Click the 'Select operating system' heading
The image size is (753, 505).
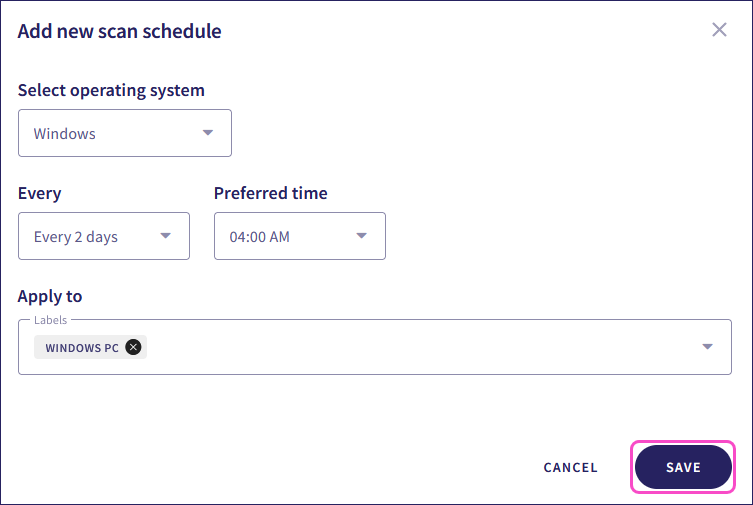click(111, 90)
